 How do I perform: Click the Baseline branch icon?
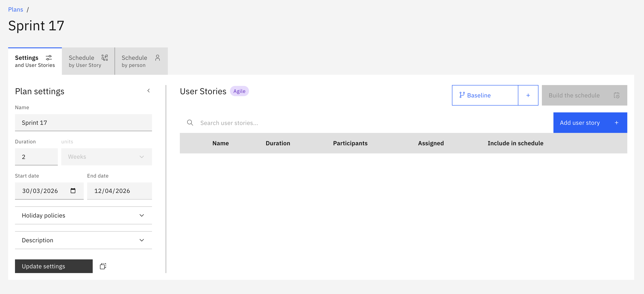pyautogui.click(x=462, y=95)
